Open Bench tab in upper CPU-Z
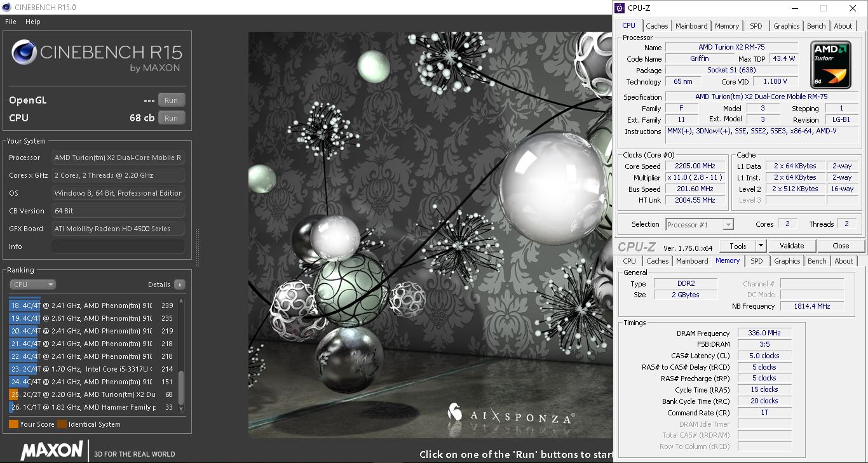 tap(817, 26)
